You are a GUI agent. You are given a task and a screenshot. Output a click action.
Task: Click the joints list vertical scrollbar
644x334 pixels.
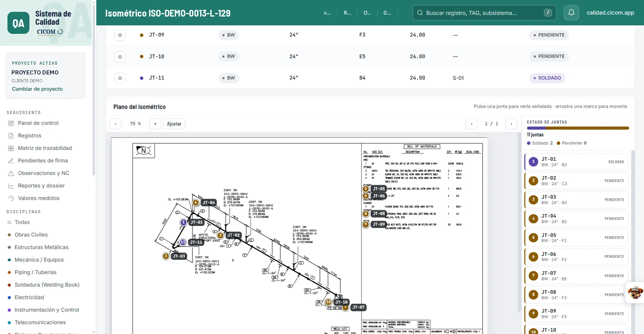[x=633, y=242]
